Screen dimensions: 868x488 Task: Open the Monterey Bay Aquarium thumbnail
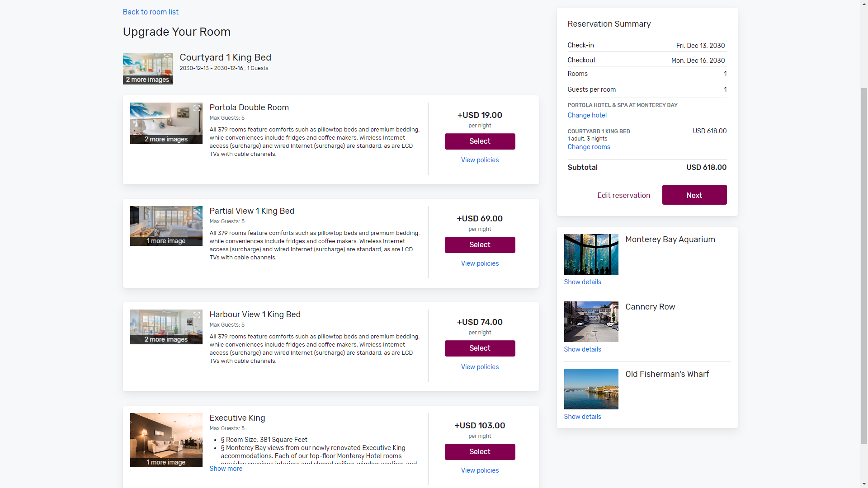[591, 254]
